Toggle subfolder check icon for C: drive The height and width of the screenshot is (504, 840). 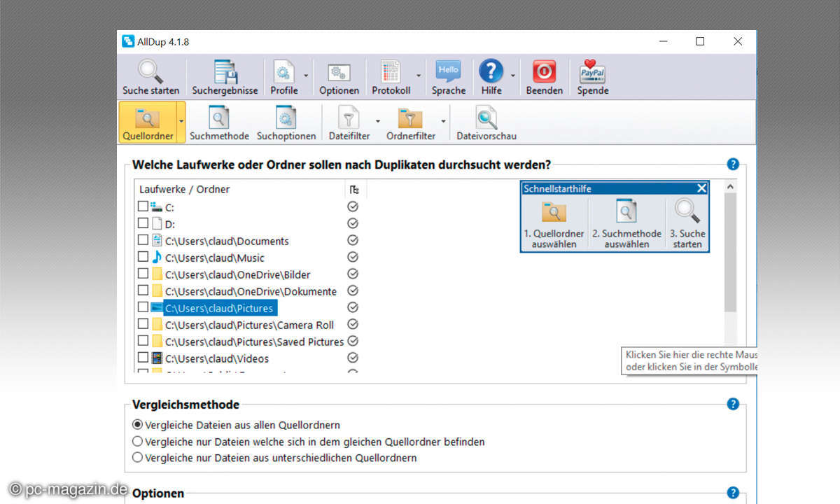click(x=353, y=206)
